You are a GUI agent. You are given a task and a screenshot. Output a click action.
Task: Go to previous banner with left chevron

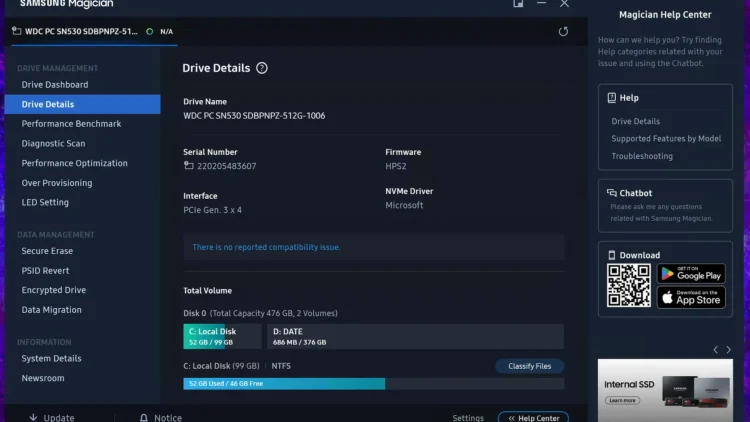click(x=715, y=350)
